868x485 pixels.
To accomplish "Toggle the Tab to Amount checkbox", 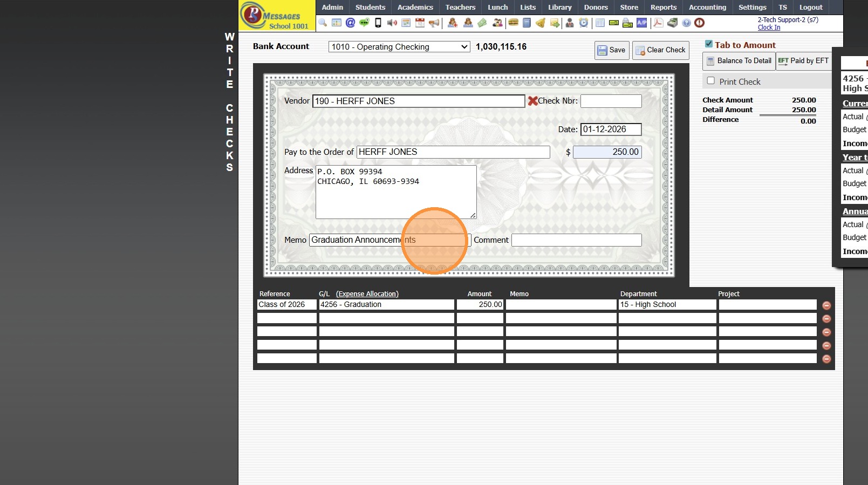I will [709, 44].
